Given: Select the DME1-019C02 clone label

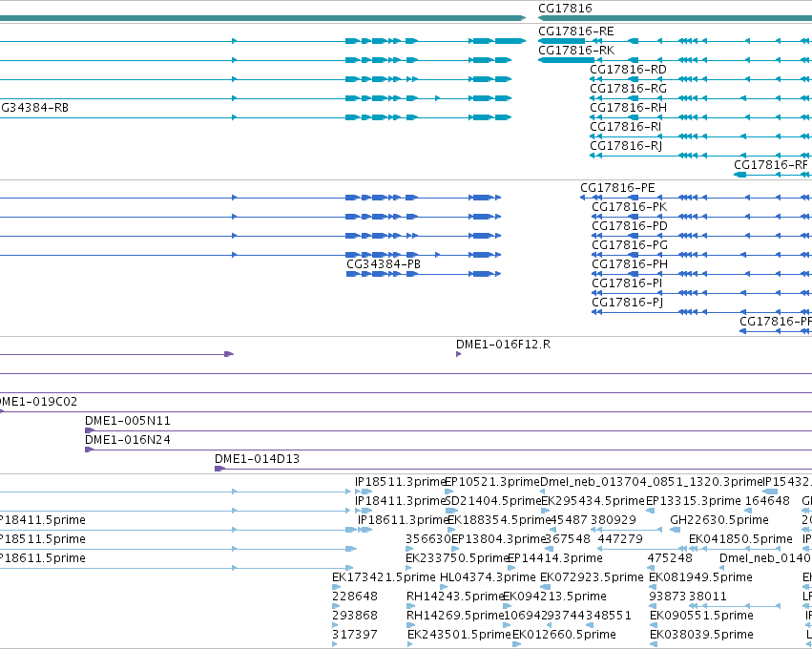Looking at the screenshot, I should (38, 402).
